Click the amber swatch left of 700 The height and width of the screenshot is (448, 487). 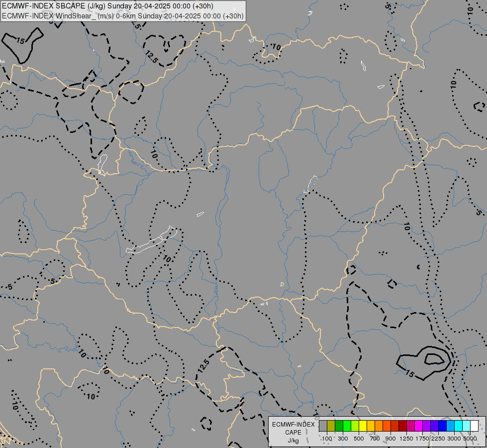point(371,426)
